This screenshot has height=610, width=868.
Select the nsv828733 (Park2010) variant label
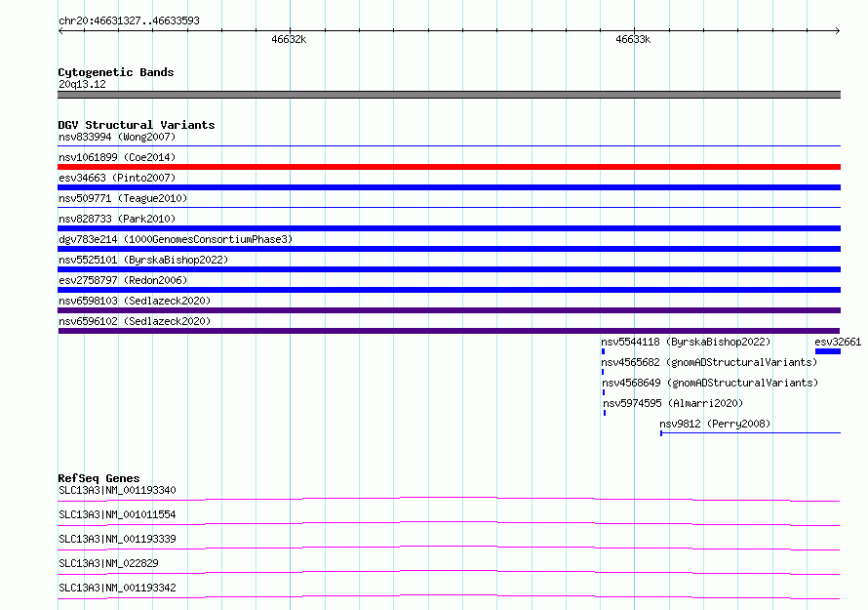tap(117, 219)
